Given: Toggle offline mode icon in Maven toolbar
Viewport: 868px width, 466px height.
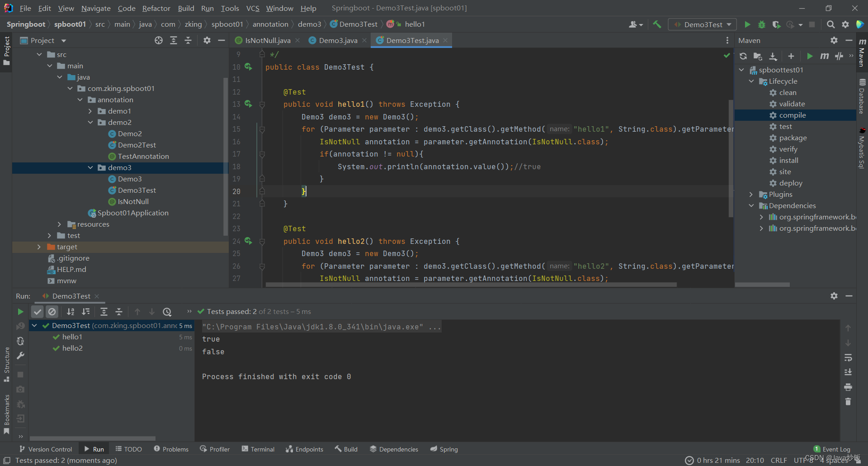Looking at the screenshot, I should [x=839, y=56].
